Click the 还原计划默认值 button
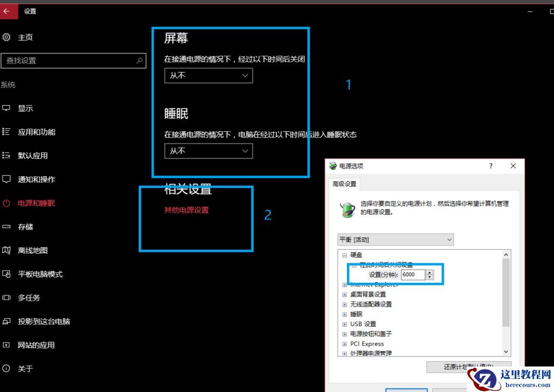 pos(466,366)
